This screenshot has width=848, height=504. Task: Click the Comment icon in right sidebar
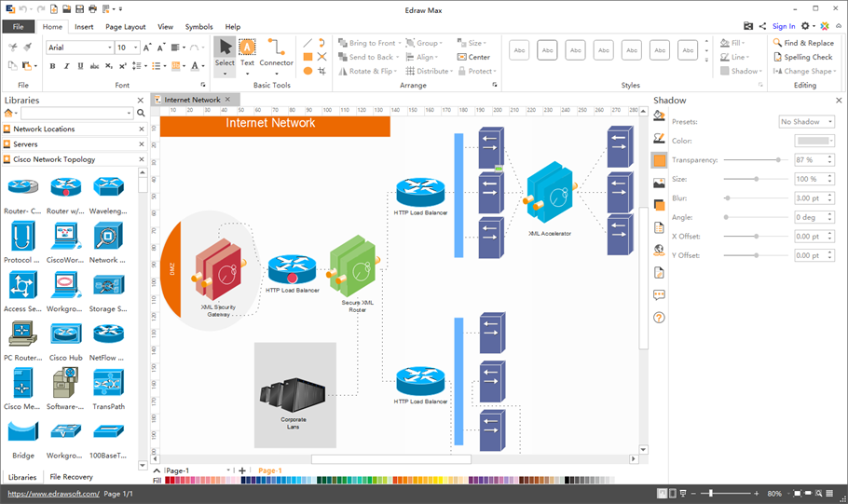point(659,295)
